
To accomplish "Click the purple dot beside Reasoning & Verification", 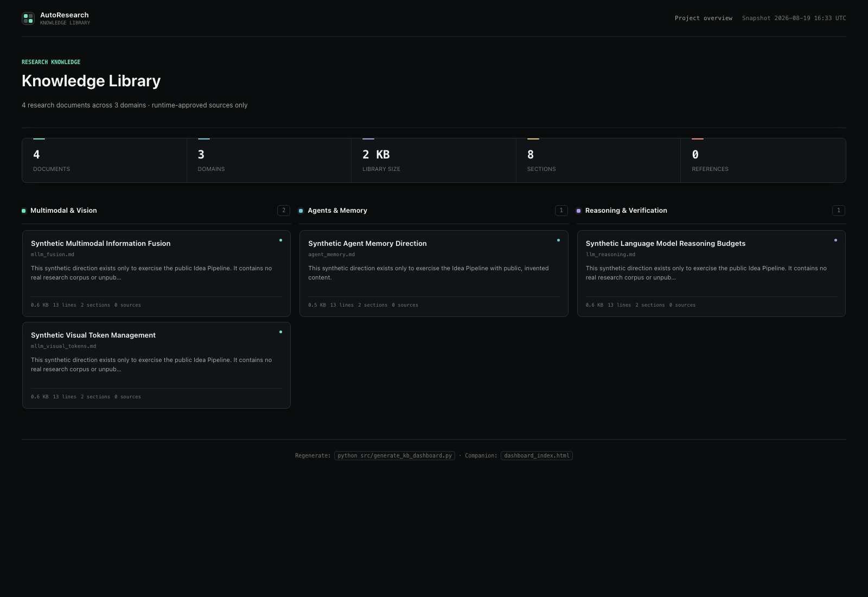I will click(x=578, y=211).
